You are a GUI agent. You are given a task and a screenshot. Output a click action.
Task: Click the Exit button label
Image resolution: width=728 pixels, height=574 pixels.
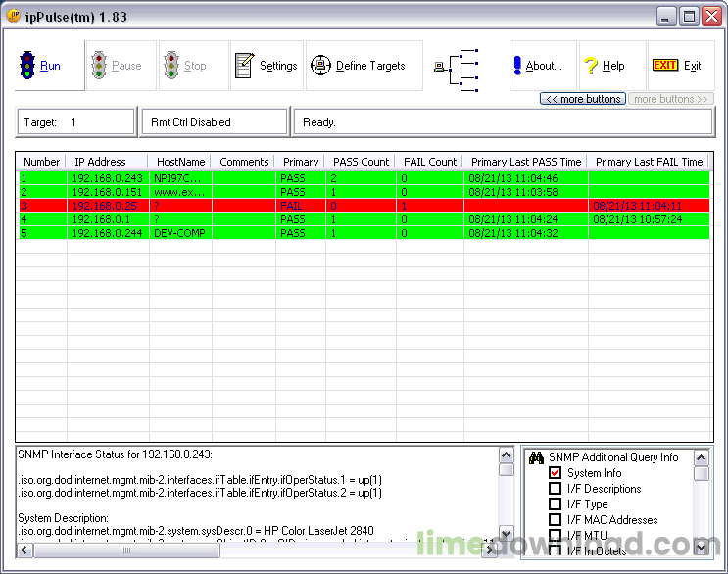tap(693, 66)
